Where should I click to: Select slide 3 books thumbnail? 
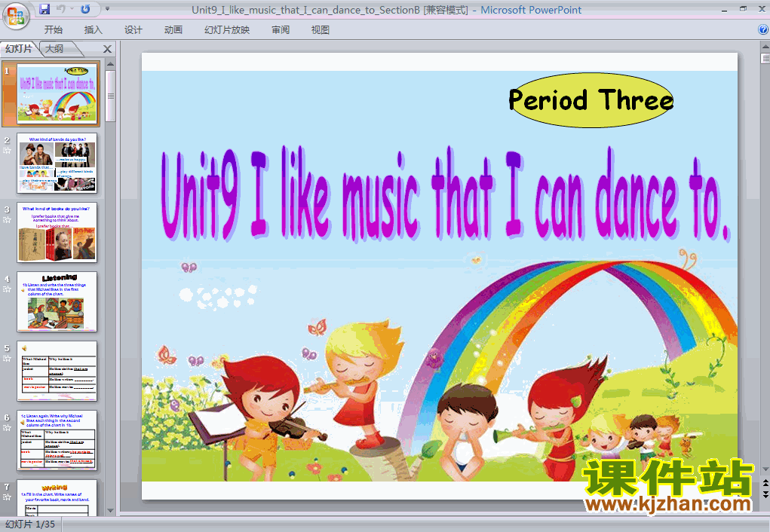pyautogui.click(x=57, y=232)
